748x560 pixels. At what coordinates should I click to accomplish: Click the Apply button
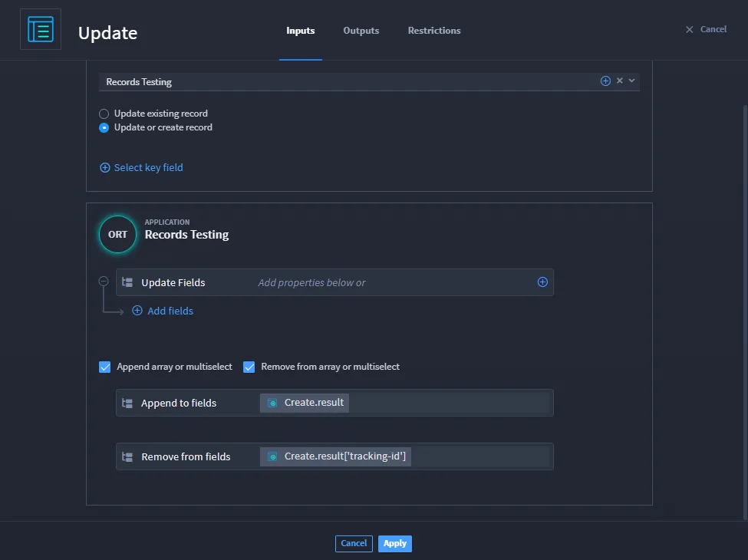coord(395,543)
